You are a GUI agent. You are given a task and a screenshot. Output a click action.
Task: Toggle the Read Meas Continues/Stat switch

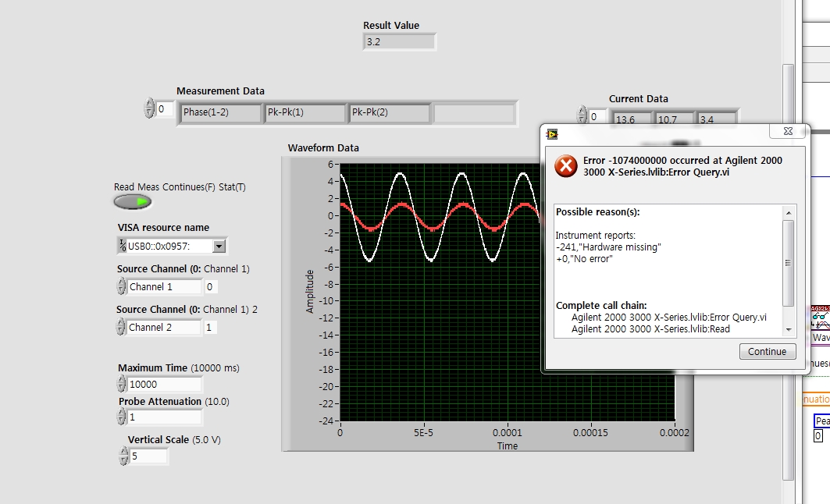[132, 202]
